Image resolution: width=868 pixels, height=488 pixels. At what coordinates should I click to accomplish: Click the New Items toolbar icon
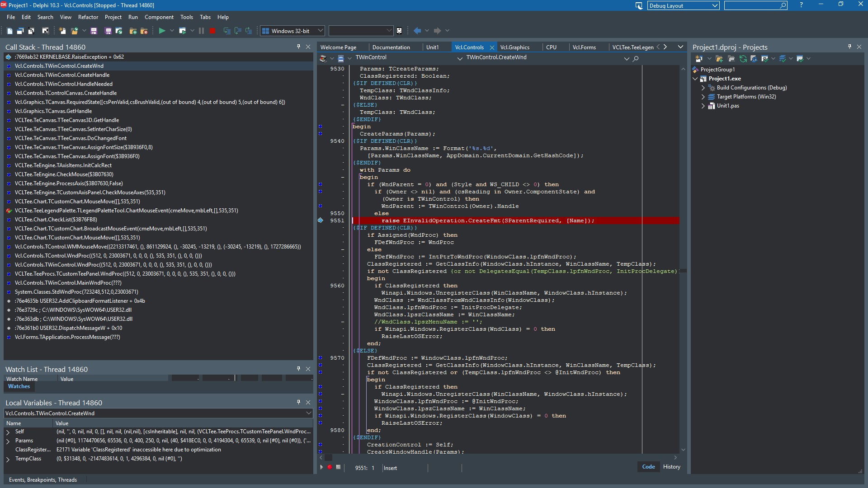62,31
